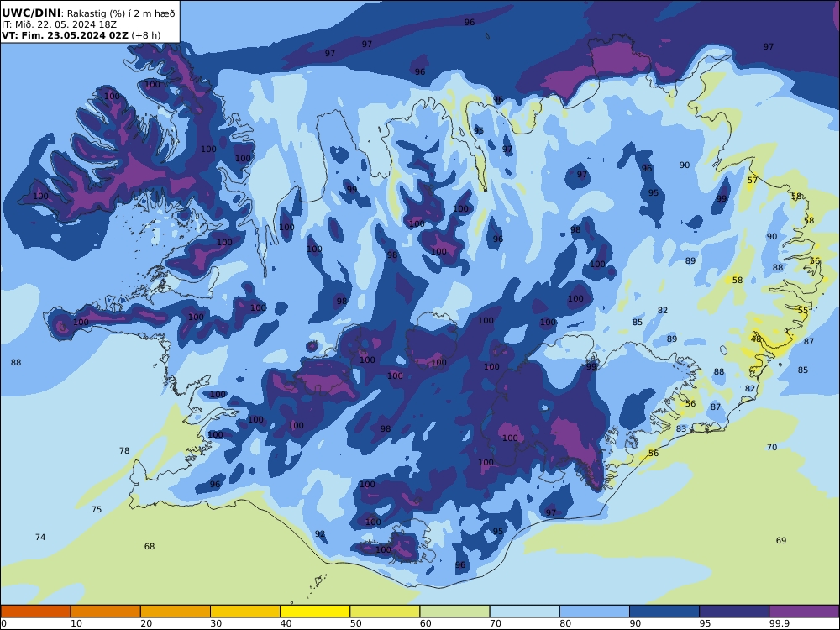Click the '10' legend scale label
Image resolution: width=840 pixels, height=630 pixels.
pos(76,623)
